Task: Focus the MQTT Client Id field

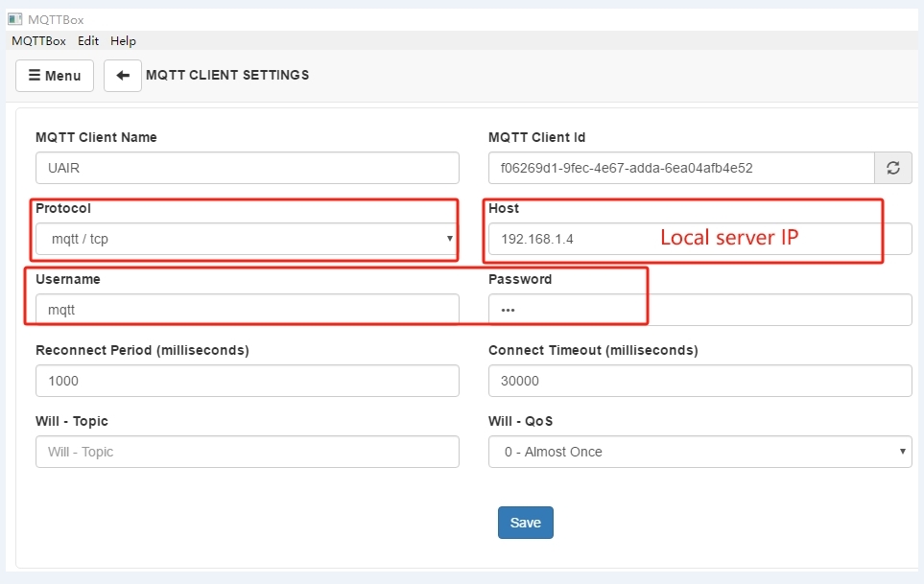Action: coord(680,168)
